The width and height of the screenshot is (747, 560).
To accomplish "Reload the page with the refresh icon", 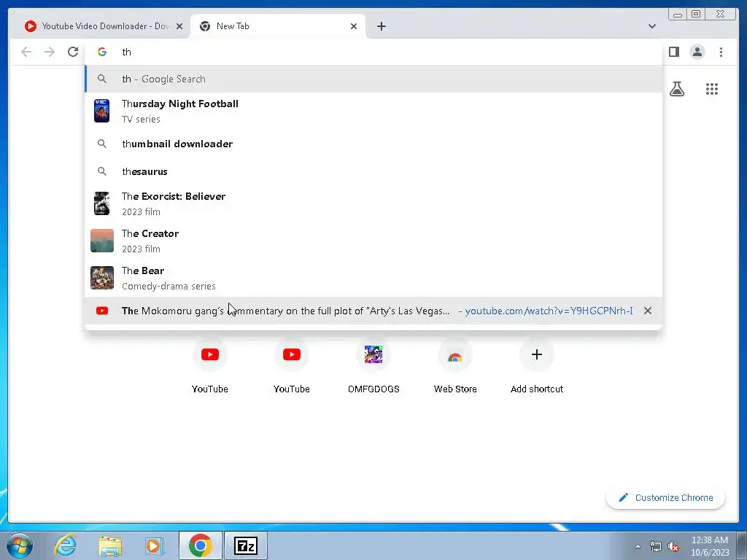I will 73,52.
